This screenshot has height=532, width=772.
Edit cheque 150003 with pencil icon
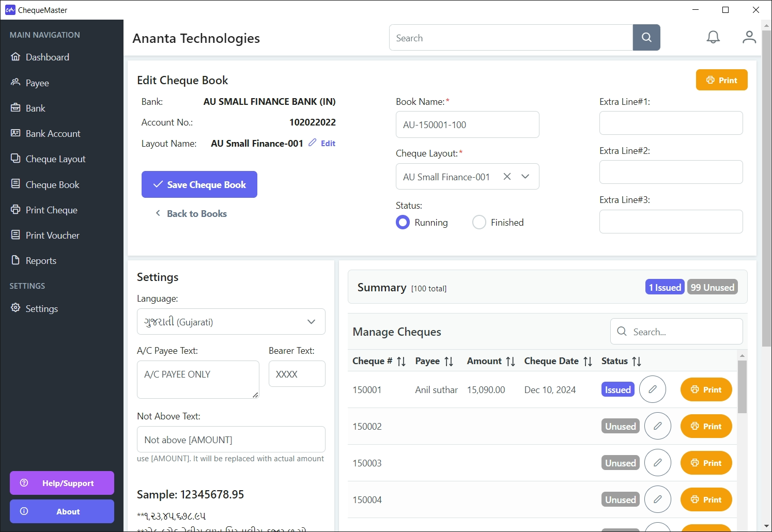658,463
